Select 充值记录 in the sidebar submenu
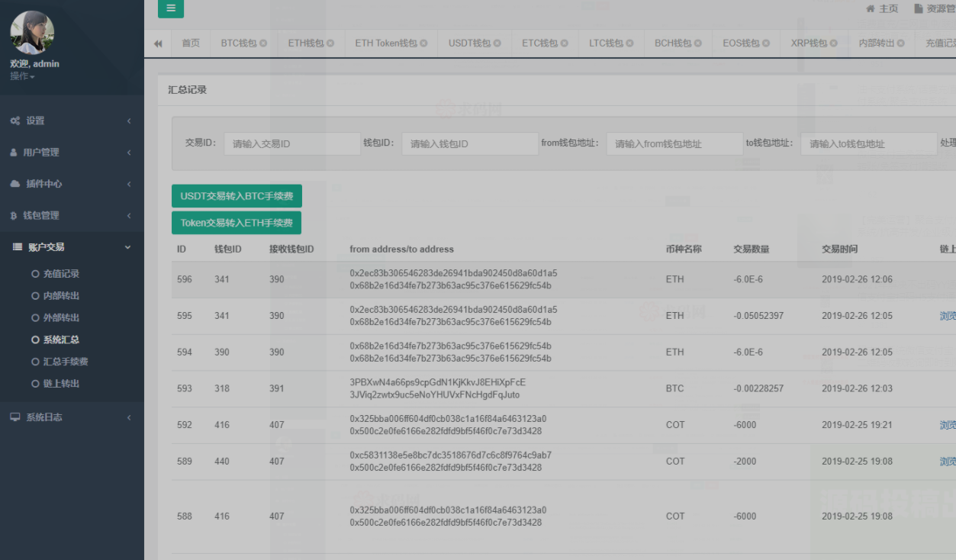This screenshot has width=956, height=560. pos(61,274)
